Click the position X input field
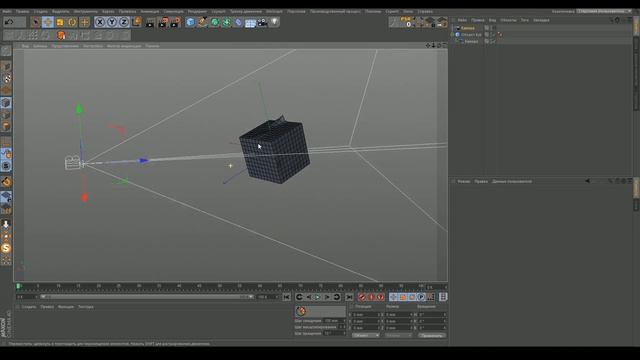640x360 pixels. coord(366,315)
